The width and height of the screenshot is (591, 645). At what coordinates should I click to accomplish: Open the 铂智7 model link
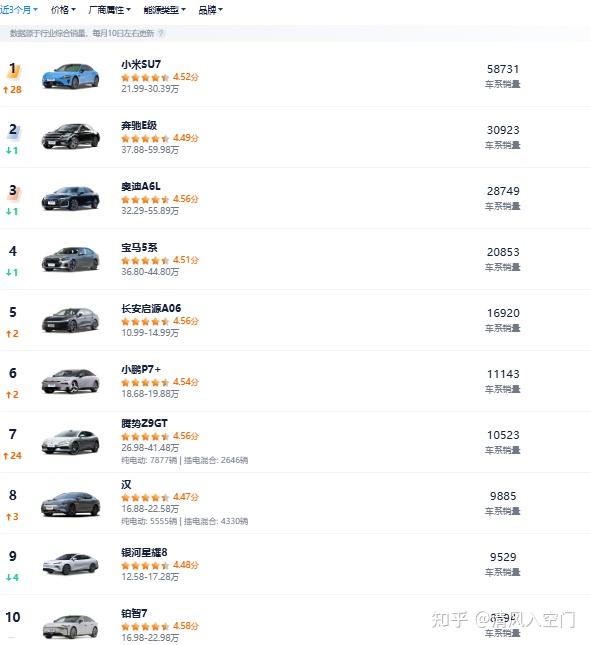click(134, 613)
